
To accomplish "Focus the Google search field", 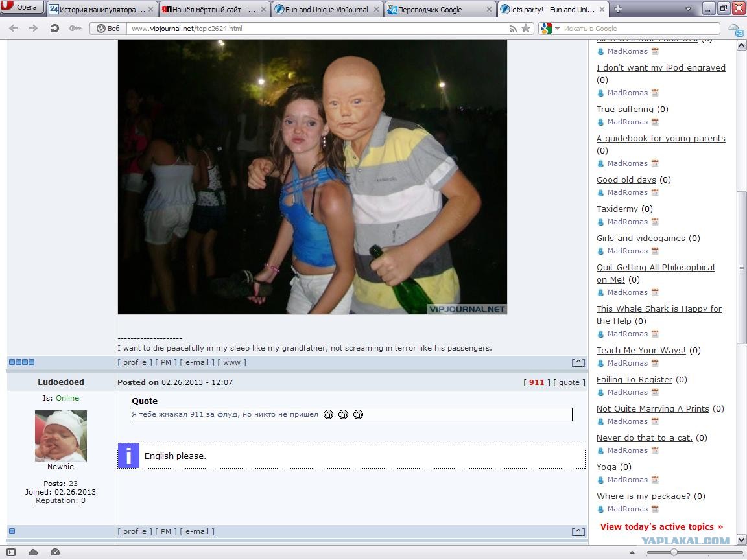I will [x=640, y=29].
